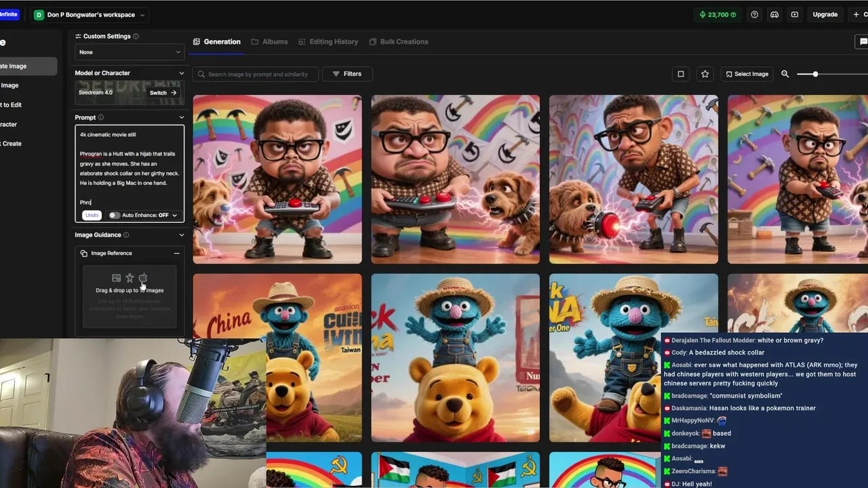
Task: Click the zoom-out magnifier icon
Action: click(x=785, y=74)
